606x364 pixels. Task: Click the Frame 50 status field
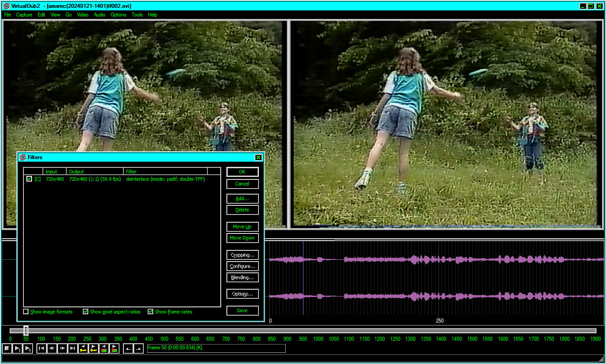pos(216,348)
